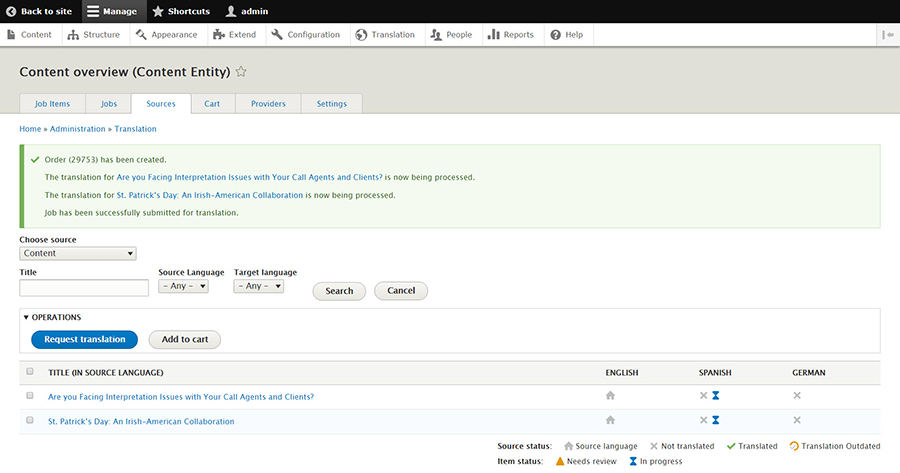This screenshot has width=900, height=473.
Task: Check the St. Patrick's Day row checkbox
Action: click(x=30, y=420)
